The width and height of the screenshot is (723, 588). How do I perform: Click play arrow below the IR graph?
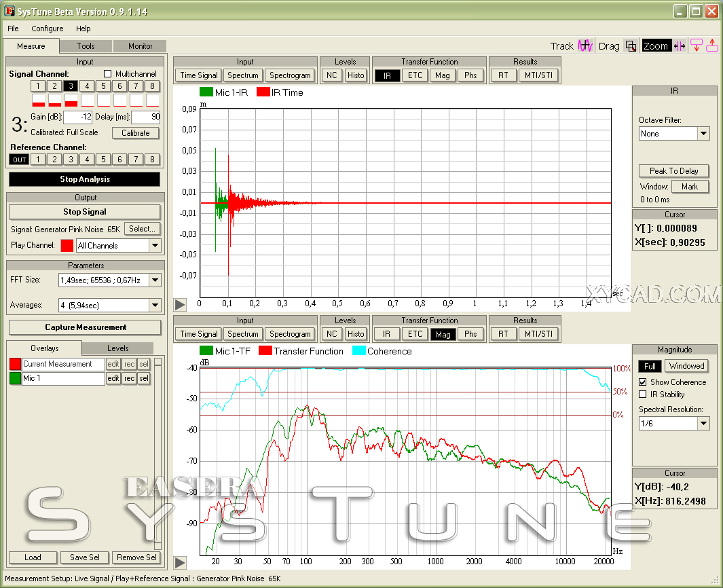tap(180, 304)
